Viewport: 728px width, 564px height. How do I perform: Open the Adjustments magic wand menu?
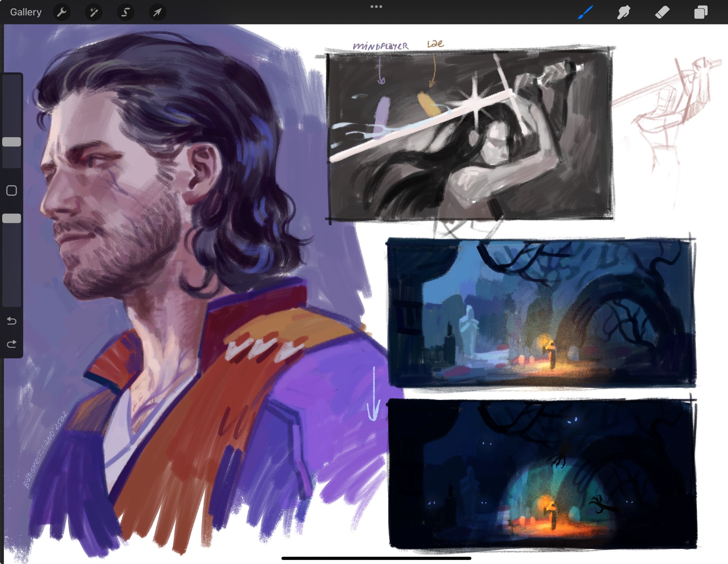click(x=94, y=12)
